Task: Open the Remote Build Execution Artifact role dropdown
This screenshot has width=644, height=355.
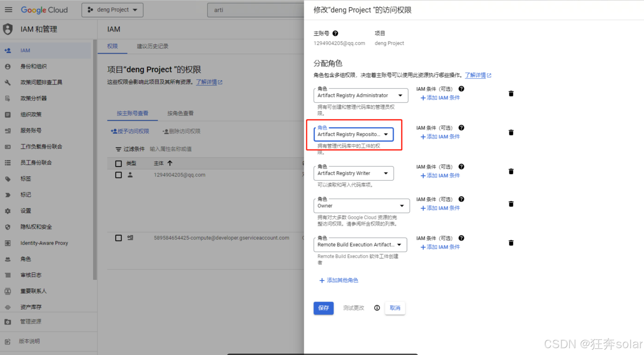Action: pos(360,245)
